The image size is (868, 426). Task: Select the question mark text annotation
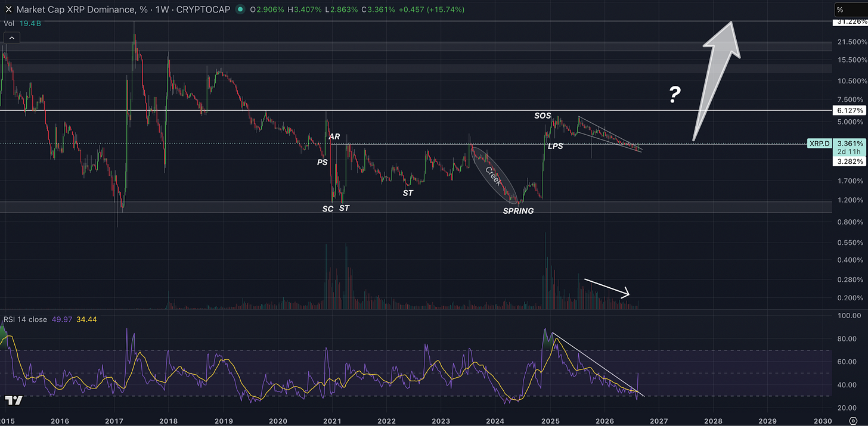click(675, 95)
